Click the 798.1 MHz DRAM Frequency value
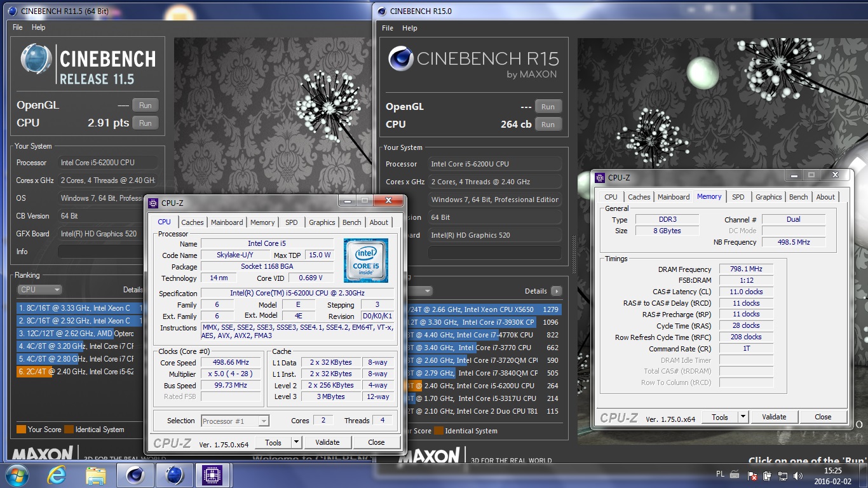868x488 pixels. [x=746, y=269]
